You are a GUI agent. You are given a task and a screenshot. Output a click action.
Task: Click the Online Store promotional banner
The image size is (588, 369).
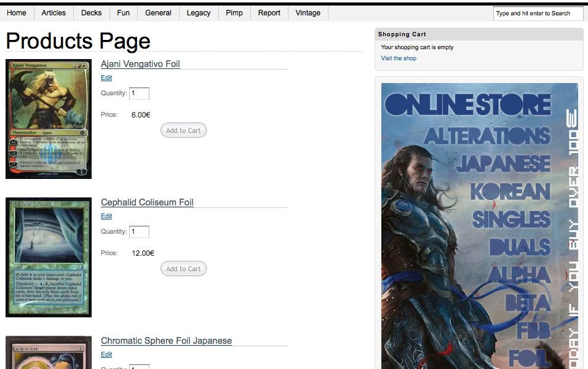click(480, 226)
